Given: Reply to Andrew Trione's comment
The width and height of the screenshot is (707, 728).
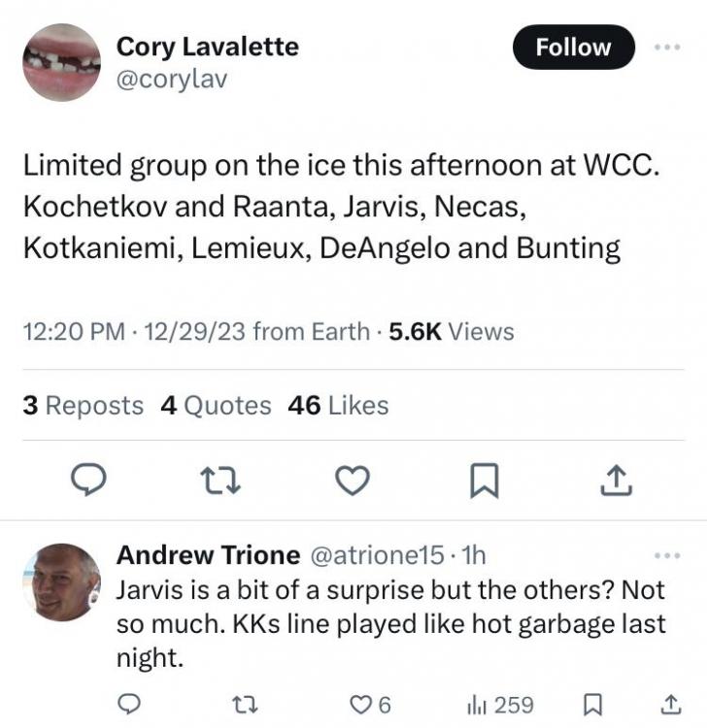Looking at the screenshot, I should pyautogui.click(x=130, y=703).
